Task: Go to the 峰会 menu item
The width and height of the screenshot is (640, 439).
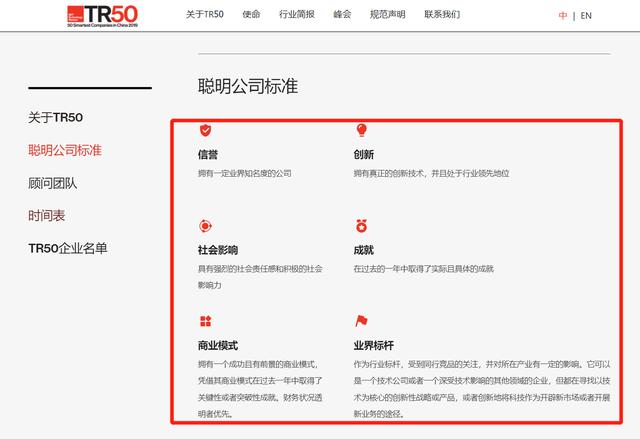Action: click(342, 15)
